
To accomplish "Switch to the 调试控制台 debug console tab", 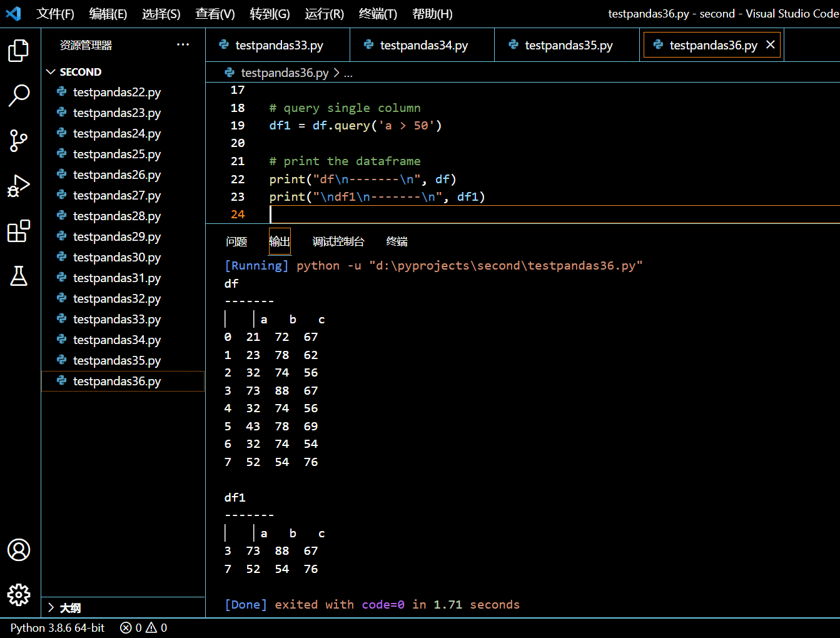I will click(x=338, y=241).
